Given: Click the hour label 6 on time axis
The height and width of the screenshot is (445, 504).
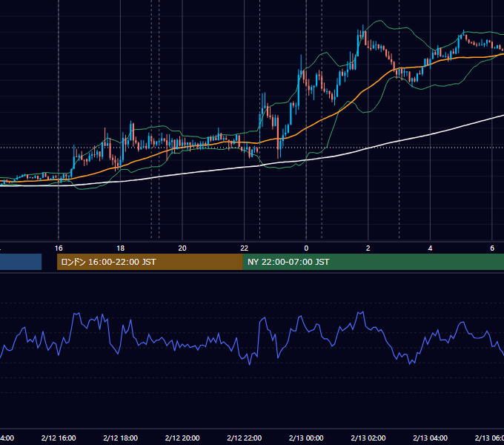Looking at the screenshot, I should (492, 248).
